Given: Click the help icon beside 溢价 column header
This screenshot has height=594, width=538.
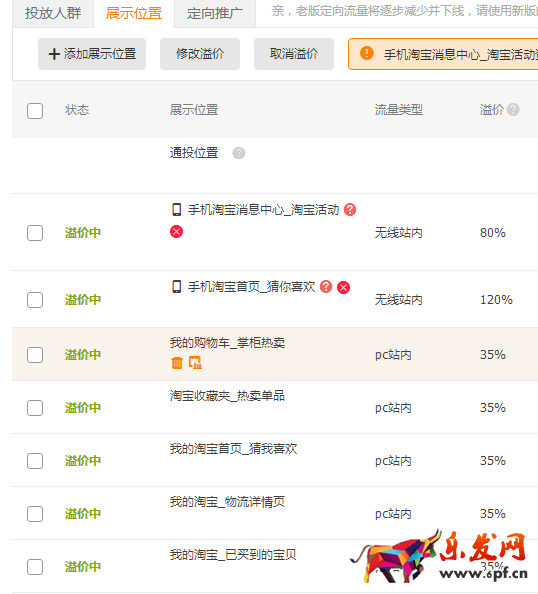Looking at the screenshot, I should pyautogui.click(x=513, y=110).
